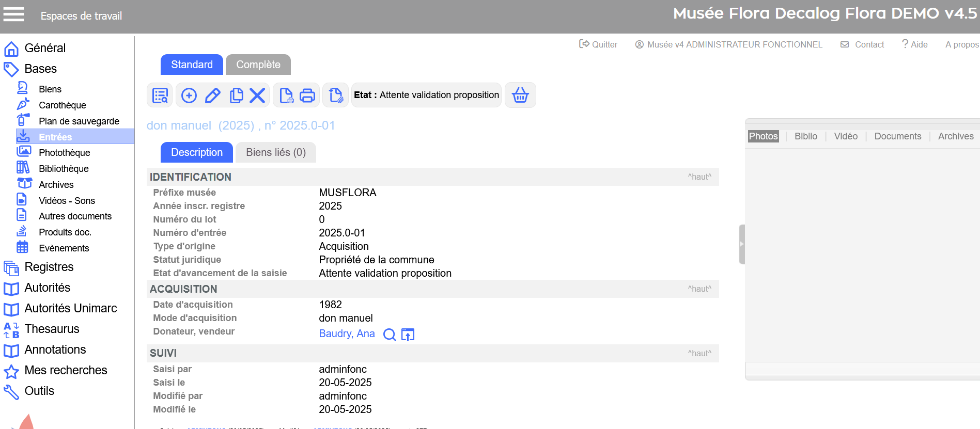
Task: Click ^haut^ link in ACQUISITION header
Action: pos(699,289)
